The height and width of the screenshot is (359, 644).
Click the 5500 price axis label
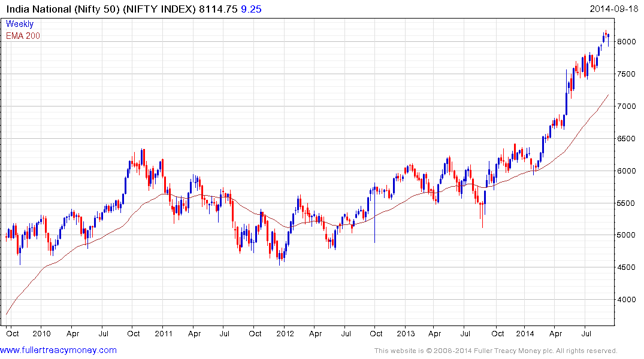coord(627,203)
